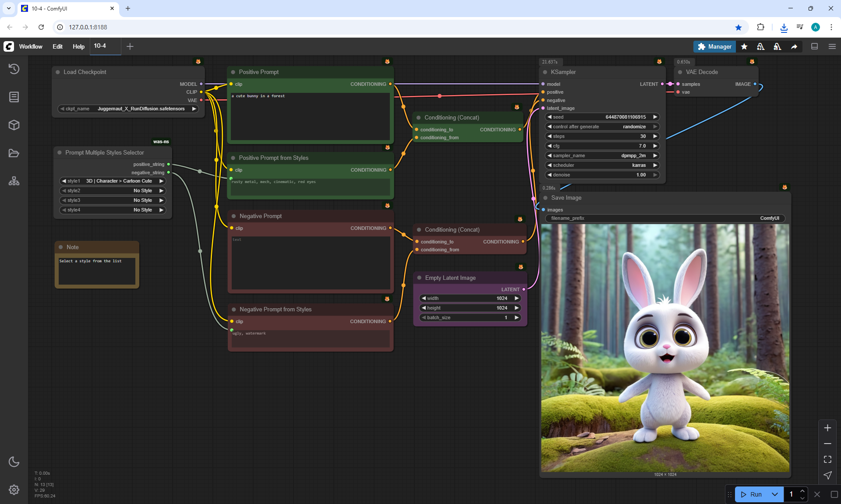Open the Workflow menu
The image size is (841, 504).
click(31, 46)
